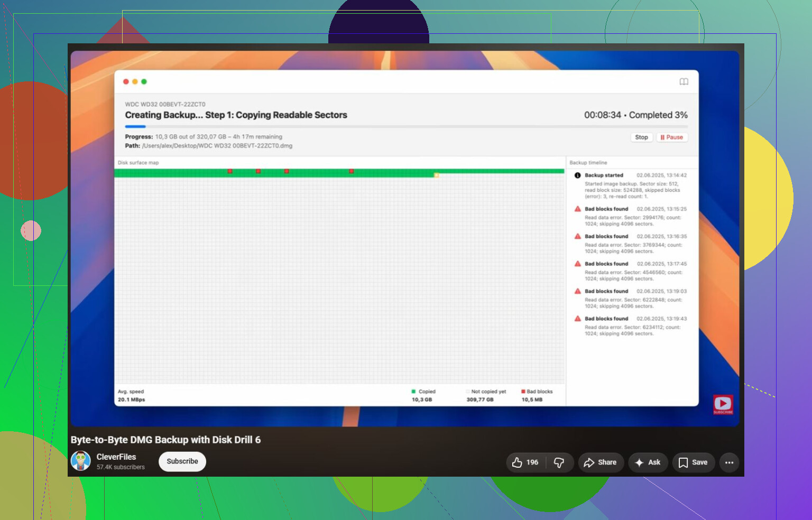This screenshot has height=520, width=812.
Task: Click the thumbs-up like button showing 196
Action: pos(525,462)
